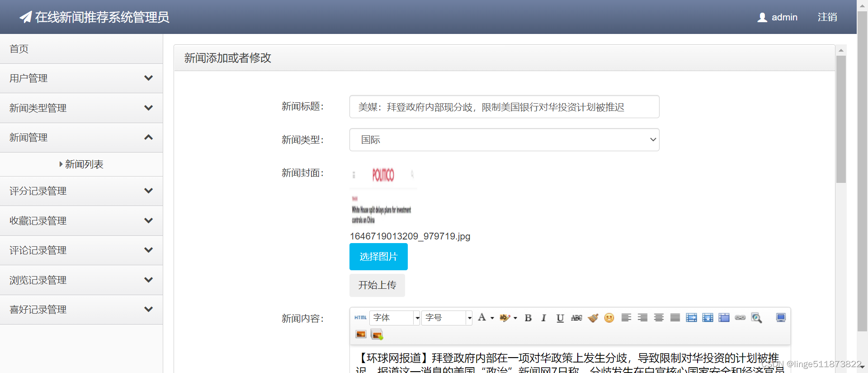Insert a hyperlink with chain icon
Screen dimensions: 868x373
pyautogui.click(x=740, y=318)
